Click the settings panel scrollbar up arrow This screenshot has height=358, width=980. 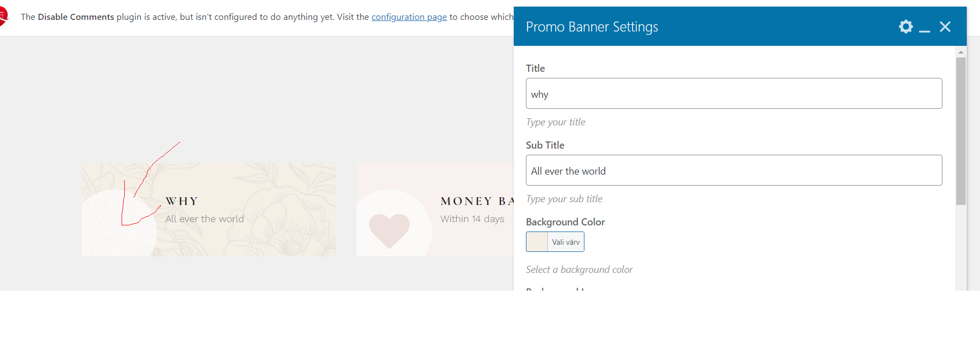[961, 52]
